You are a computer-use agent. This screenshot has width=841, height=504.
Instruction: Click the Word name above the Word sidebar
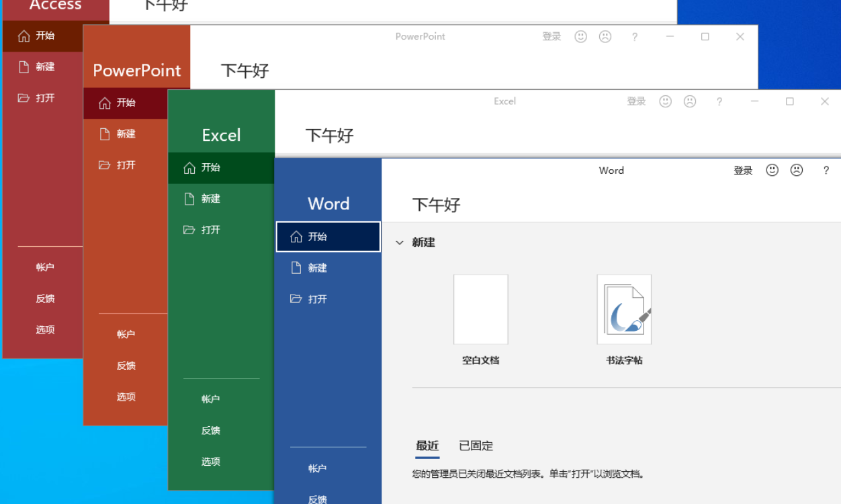point(328,204)
